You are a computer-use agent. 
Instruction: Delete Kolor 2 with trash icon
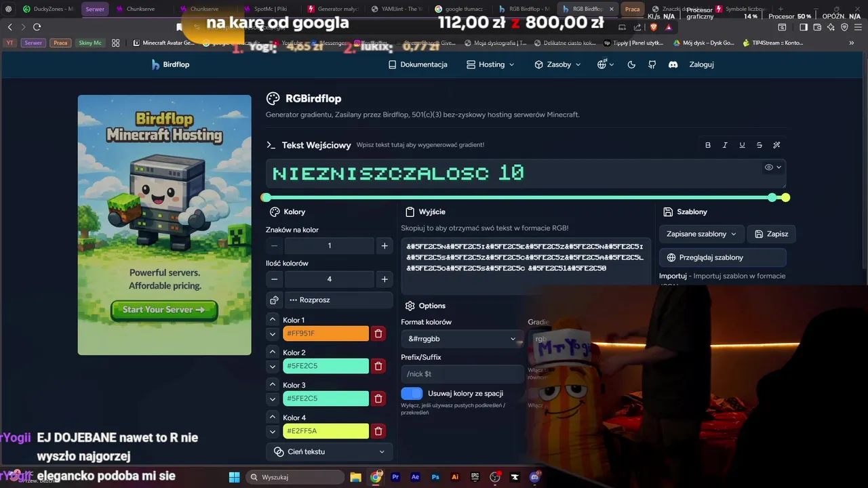pos(378,366)
